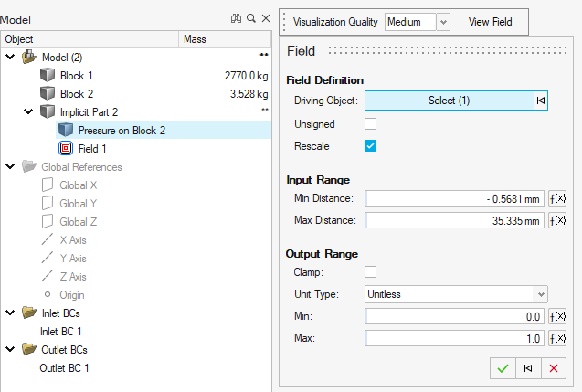This screenshot has width=582, height=392.
Task: Collapse the Global References tree node
Action: pos(11,166)
